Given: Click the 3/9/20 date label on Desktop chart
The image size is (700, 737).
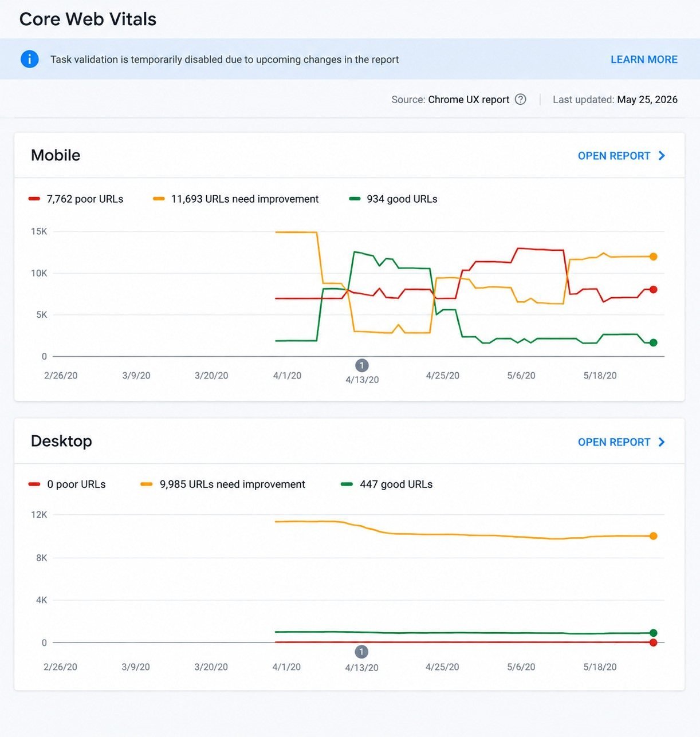Looking at the screenshot, I should pos(136,667).
